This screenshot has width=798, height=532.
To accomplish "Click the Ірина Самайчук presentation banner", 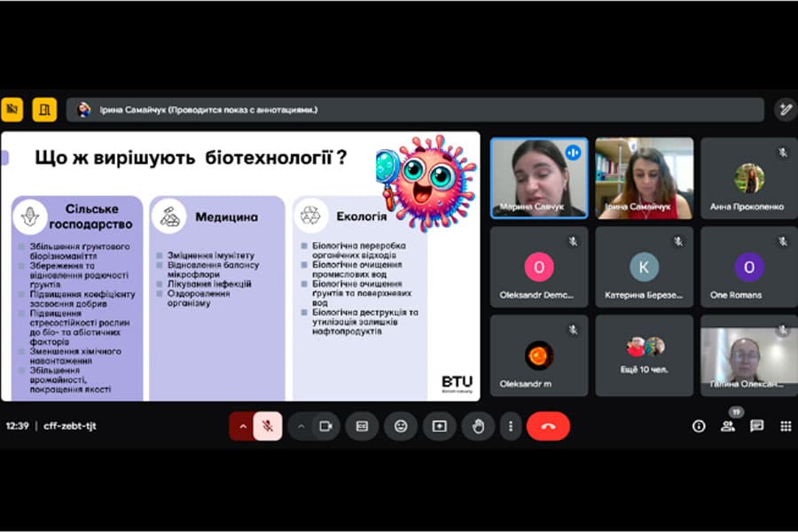I will 415,109.
